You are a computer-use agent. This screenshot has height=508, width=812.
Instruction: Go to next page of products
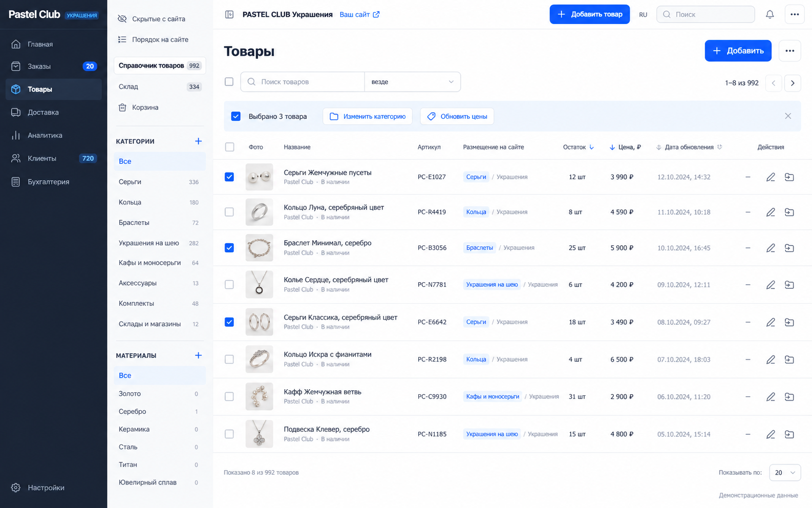click(793, 83)
